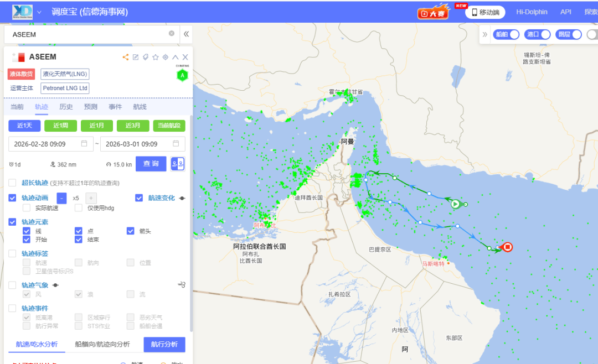Open the dropdown arrow next to the logo

tap(39, 12)
